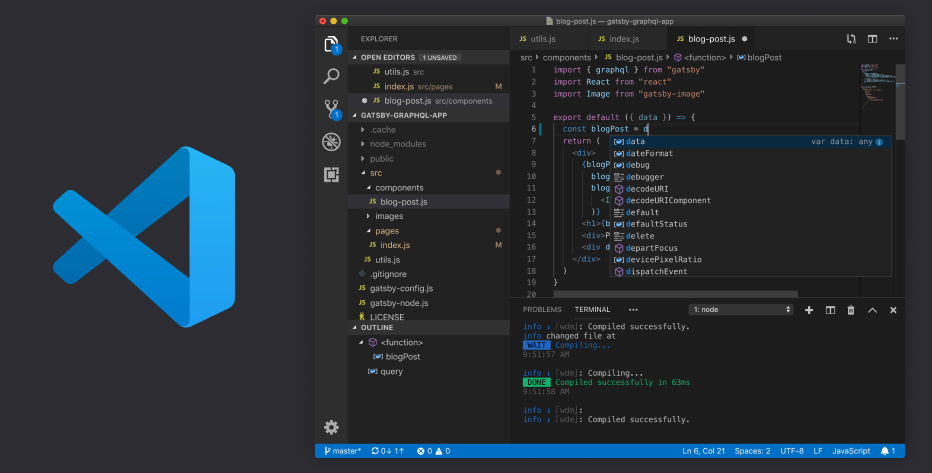Open the Debug view icon
This screenshot has height=473, width=932.
click(x=331, y=142)
